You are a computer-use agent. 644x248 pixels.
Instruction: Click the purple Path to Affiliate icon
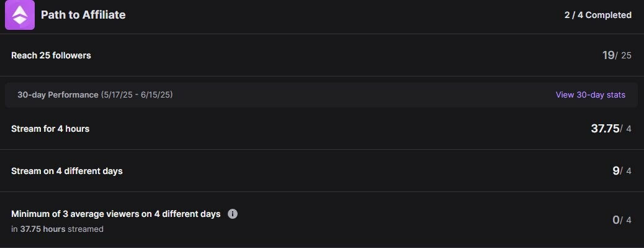click(x=20, y=15)
